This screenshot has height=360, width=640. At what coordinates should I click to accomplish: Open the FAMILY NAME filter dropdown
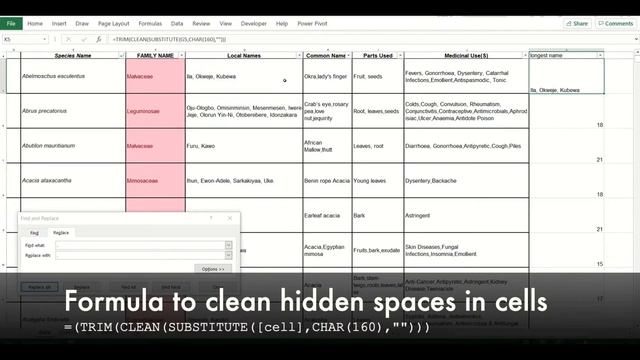[182, 55]
